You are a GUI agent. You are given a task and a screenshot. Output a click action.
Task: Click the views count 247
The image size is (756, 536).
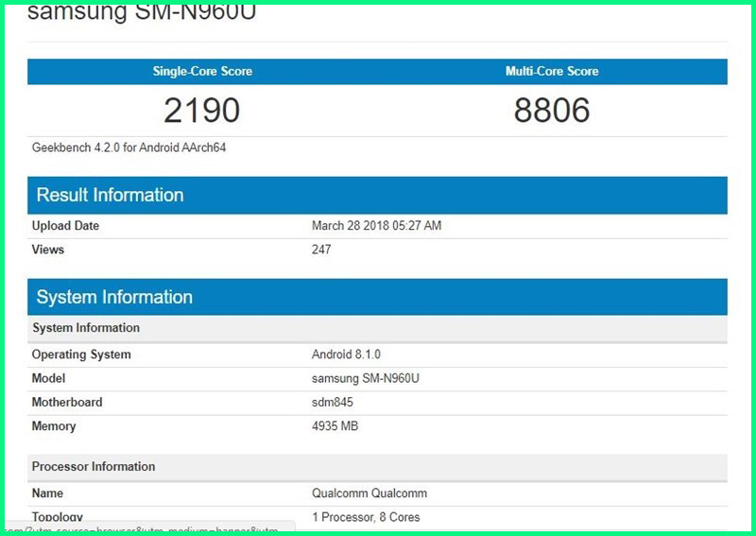(321, 250)
